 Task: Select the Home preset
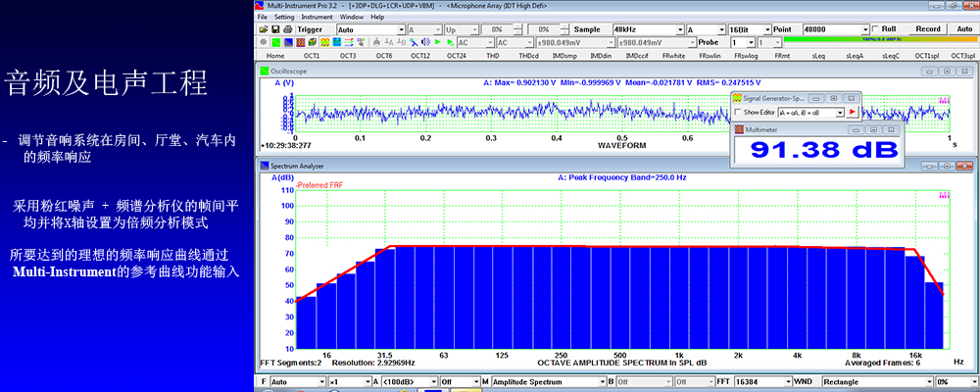275,56
